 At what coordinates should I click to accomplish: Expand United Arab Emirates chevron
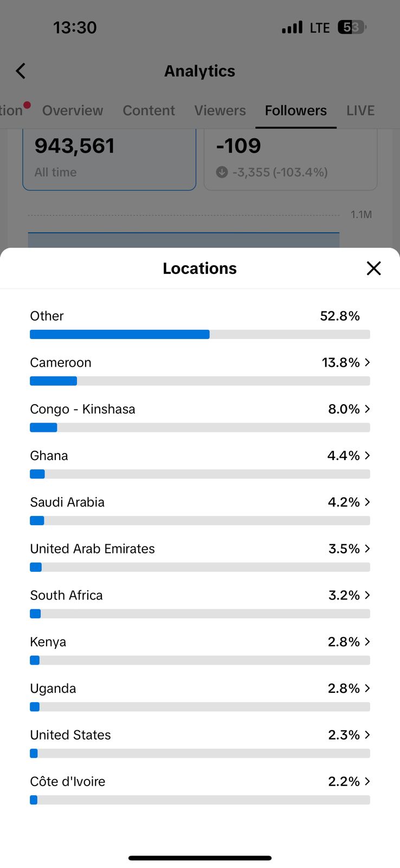pyautogui.click(x=367, y=548)
